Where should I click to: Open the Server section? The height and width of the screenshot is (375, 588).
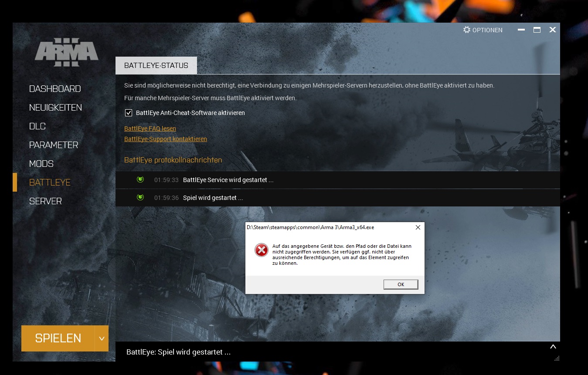point(45,201)
